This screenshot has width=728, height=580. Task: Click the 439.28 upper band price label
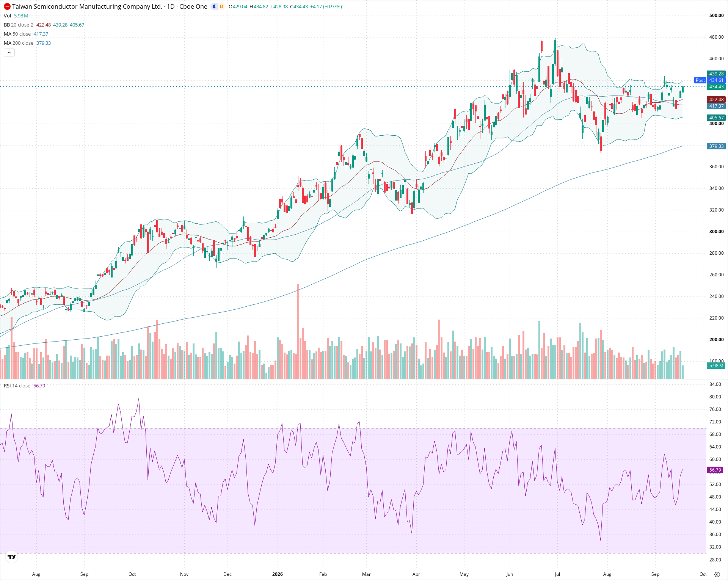(716, 74)
